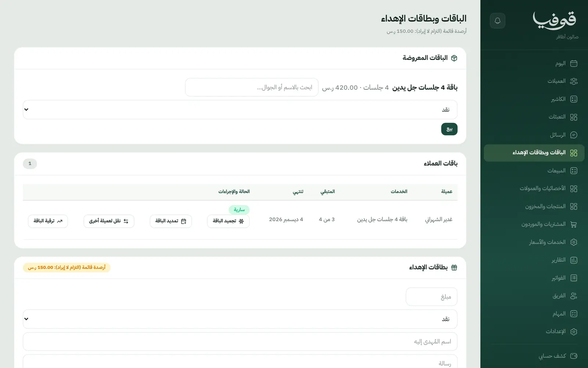Screen dimensions: 588x368
Task: Open المبيعات in the sidebar
Action: (x=534, y=171)
